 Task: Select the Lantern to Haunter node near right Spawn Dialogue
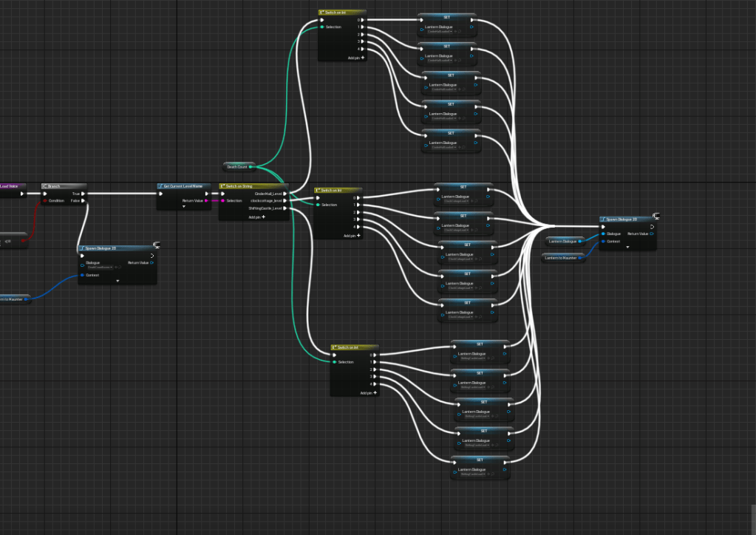click(x=560, y=257)
